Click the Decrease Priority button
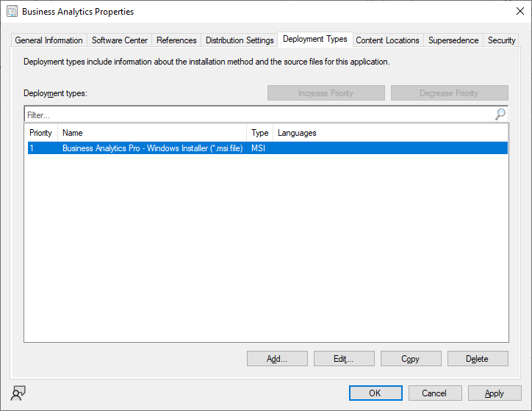This screenshot has width=532, height=411. click(x=449, y=92)
